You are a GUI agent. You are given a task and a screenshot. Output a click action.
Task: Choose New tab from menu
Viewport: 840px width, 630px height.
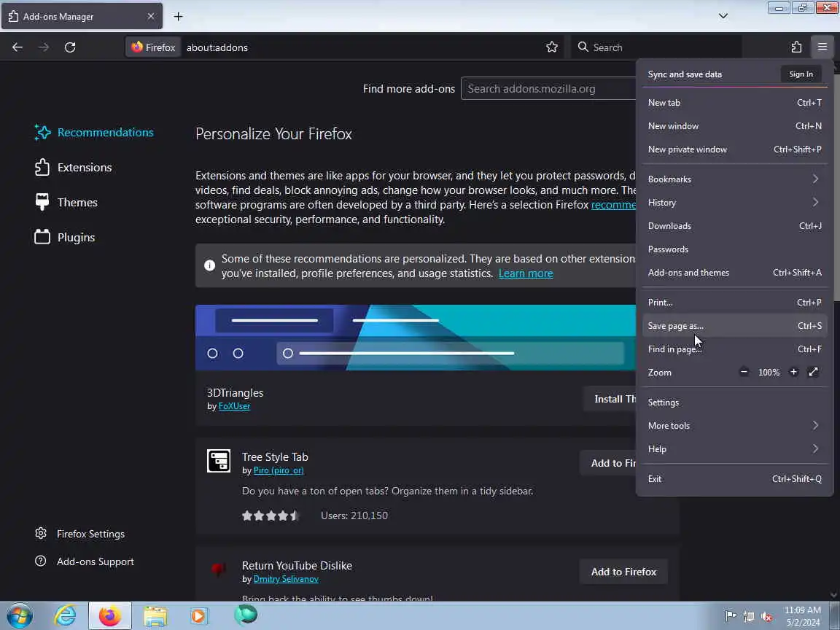click(x=734, y=102)
